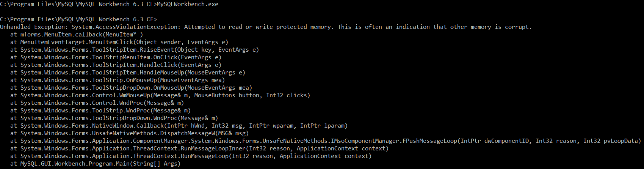Click the ToolStrip.OnMouseUp stack line

click(x=118, y=80)
